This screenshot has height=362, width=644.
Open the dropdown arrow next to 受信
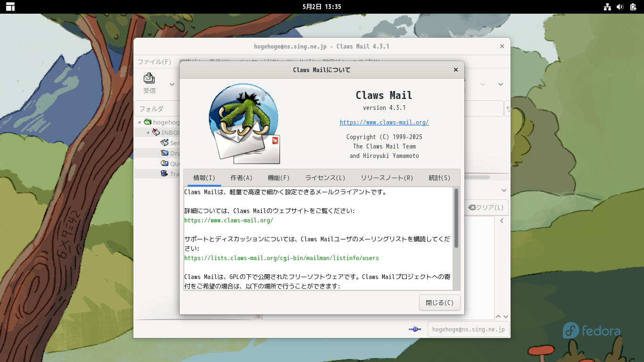[172, 84]
